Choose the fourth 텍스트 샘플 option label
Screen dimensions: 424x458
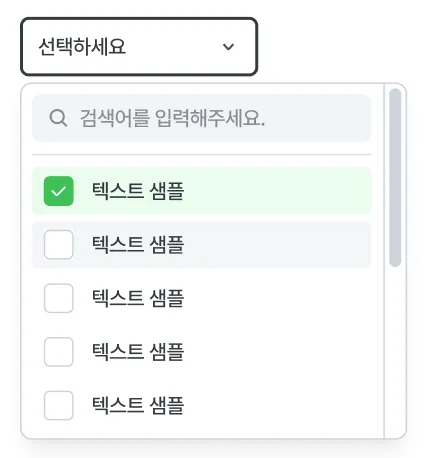click(138, 352)
